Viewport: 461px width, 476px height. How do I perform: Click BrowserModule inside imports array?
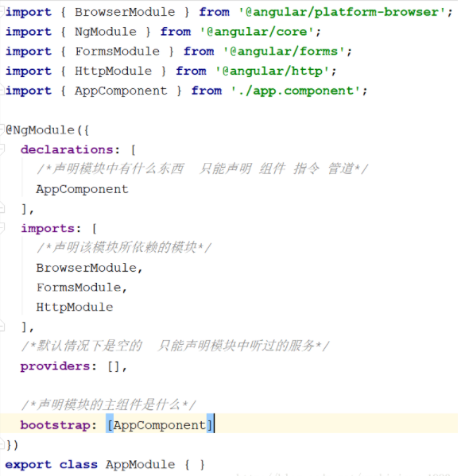87,268
